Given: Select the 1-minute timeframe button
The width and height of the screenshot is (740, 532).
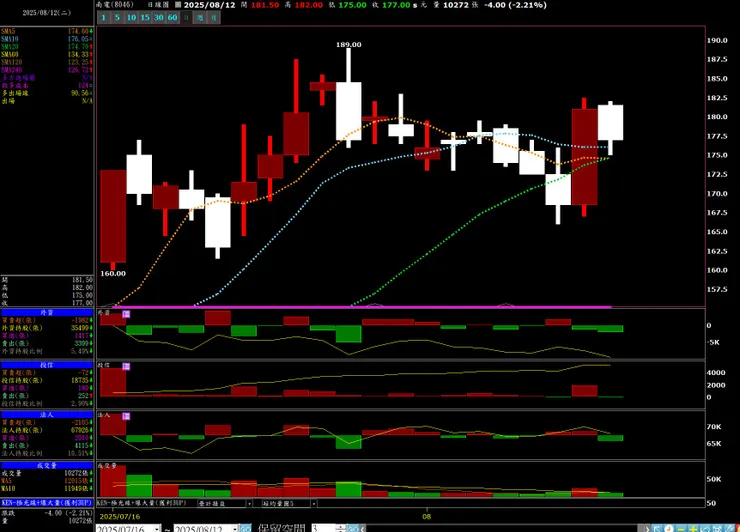Looking at the screenshot, I should (104, 17).
